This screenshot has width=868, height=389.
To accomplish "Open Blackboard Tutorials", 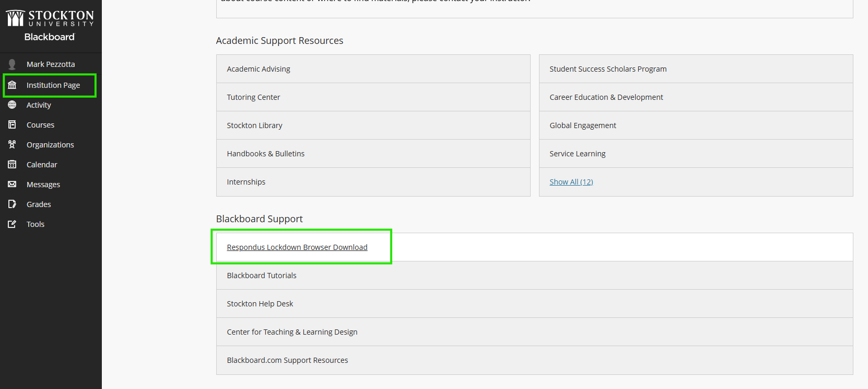I will tap(535, 276).
